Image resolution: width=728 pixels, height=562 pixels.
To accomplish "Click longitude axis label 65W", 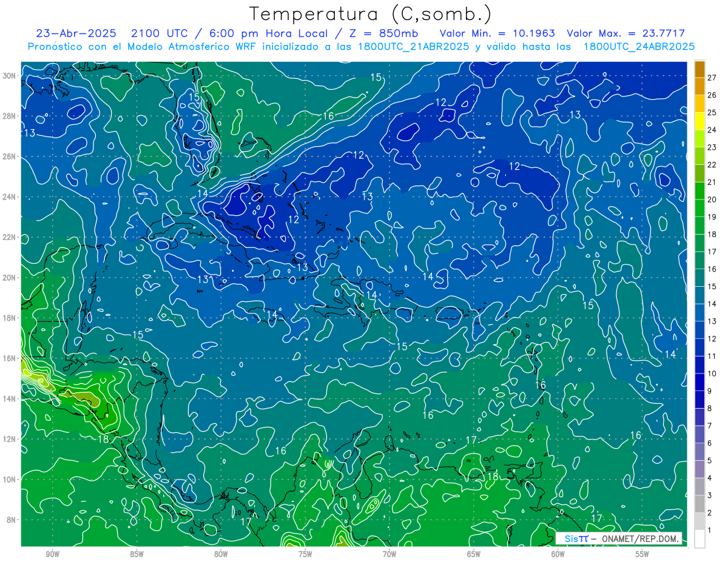I will 474,554.
